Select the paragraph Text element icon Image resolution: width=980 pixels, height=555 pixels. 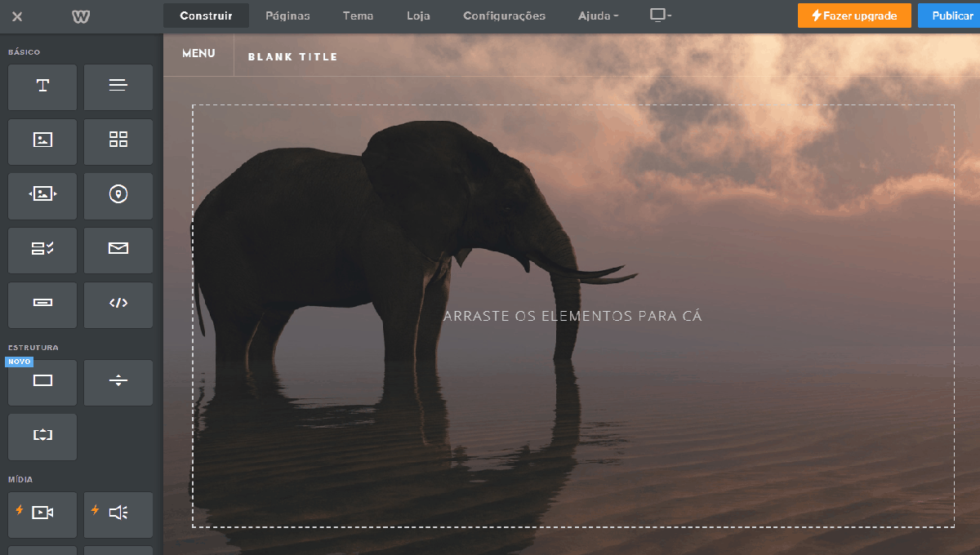point(118,87)
